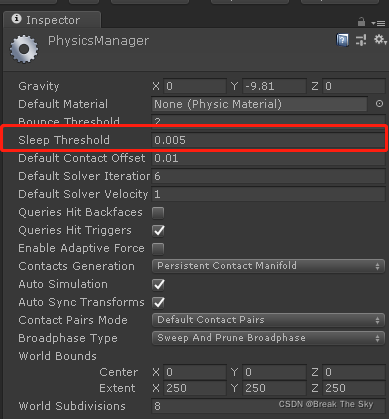Click the World Bounds Extent X field

click(x=195, y=388)
